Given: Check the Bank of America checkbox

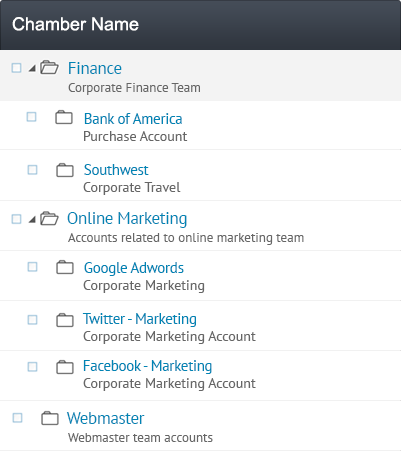Looking at the screenshot, I should pyautogui.click(x=32, y=117).
